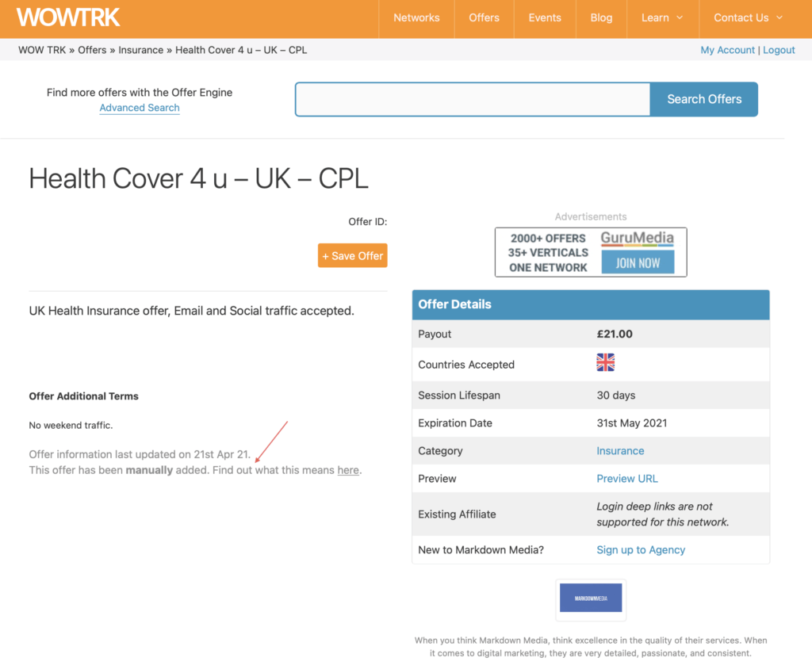Click the WOWTRK logo
Viewport: 812px width, 669px height.
pos(68,17)
